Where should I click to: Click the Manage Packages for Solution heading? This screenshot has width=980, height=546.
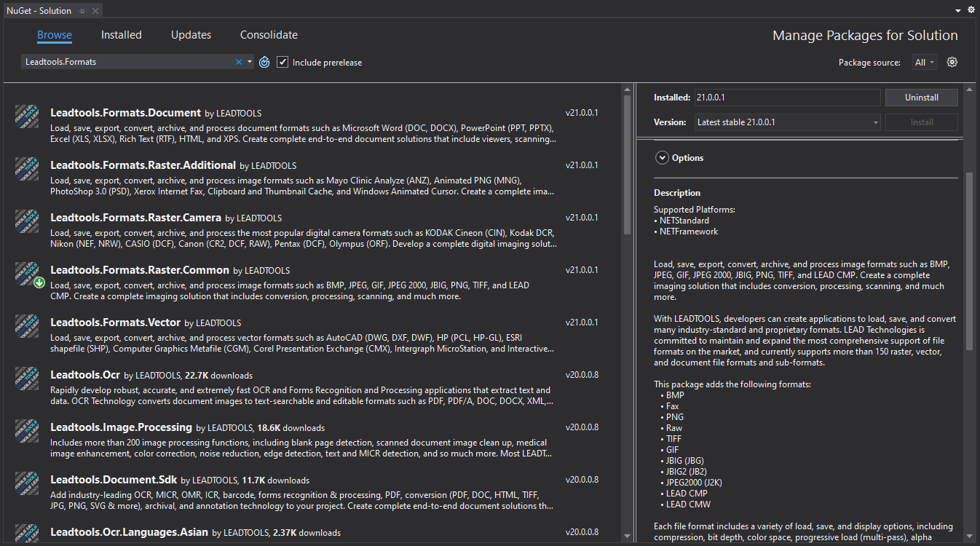click(x=865, y=36)
